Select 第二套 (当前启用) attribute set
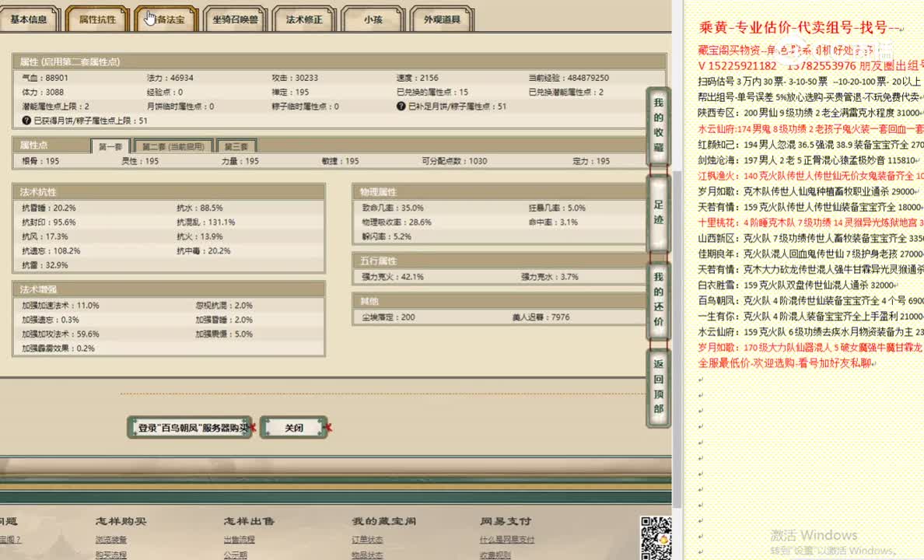This screenshot has width=924, height=560. pyautogui.click(x=173, y=146)
